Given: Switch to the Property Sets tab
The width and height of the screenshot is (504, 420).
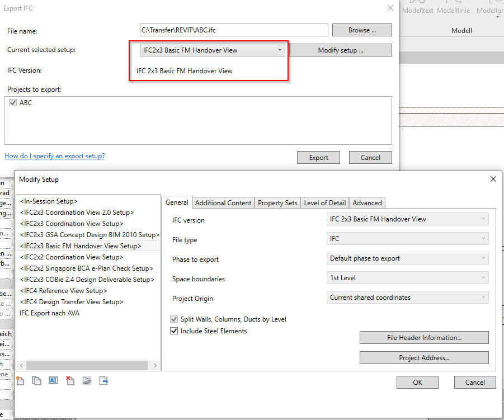Looking at the screenshot, I should coord(277,202).
